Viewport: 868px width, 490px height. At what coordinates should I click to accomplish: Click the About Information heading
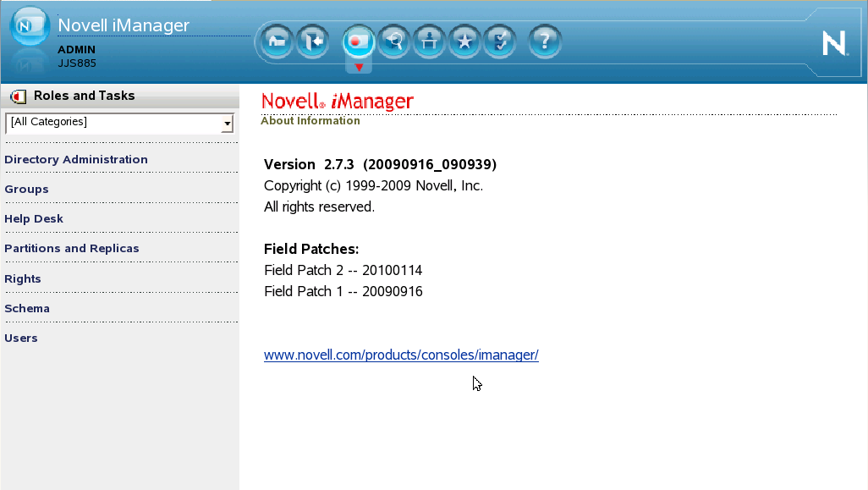pyautogui.click(x=310, y=121)
